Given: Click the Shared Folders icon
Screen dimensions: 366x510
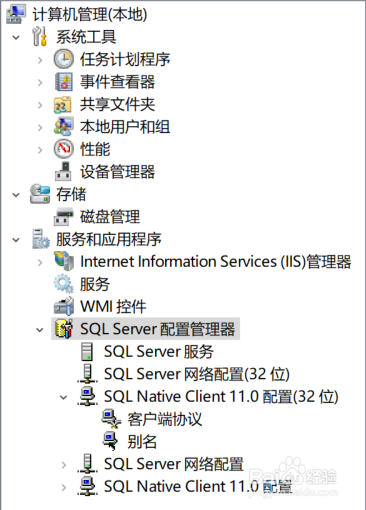Looking at the screenshot, I should [63, 105].
